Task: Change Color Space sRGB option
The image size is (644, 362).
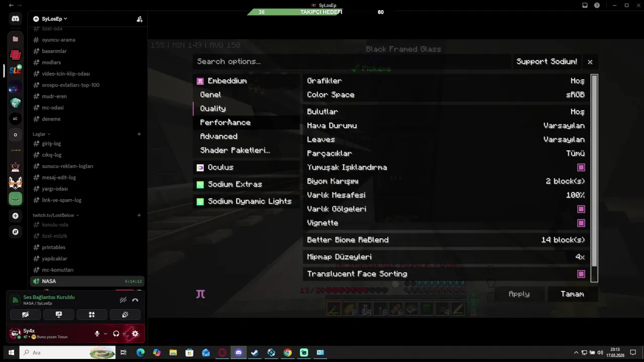Action: [446, 95]
